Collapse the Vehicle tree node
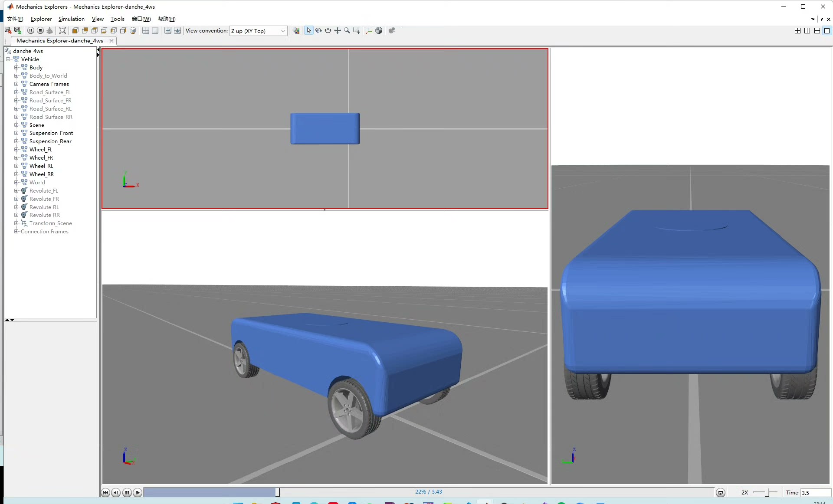The image size is (833, 504). pyautogui.click(x=8, y=59)
